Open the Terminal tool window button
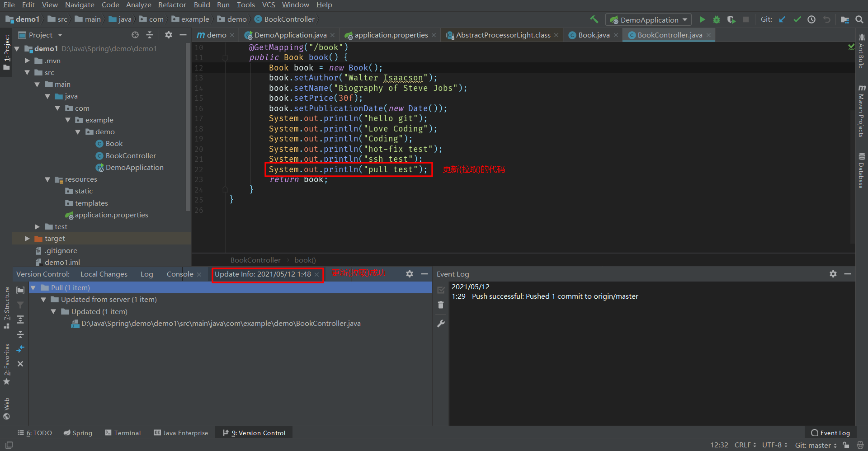The width and height of the screenshot is (868, 451). click(123, 433)
